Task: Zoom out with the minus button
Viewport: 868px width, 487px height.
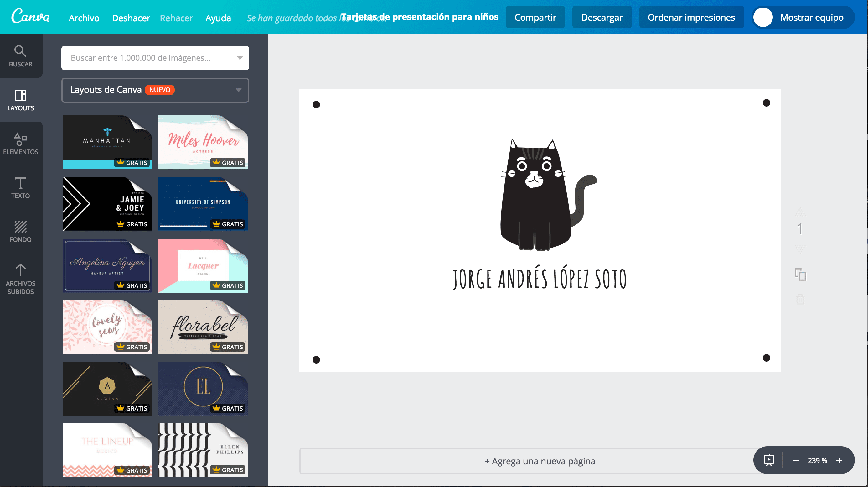Action: click(796, 460)
